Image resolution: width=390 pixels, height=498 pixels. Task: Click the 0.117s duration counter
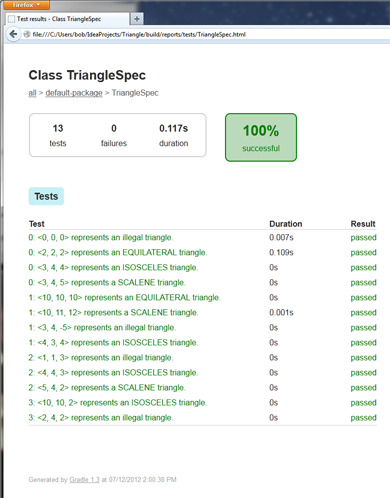[173, 135]
